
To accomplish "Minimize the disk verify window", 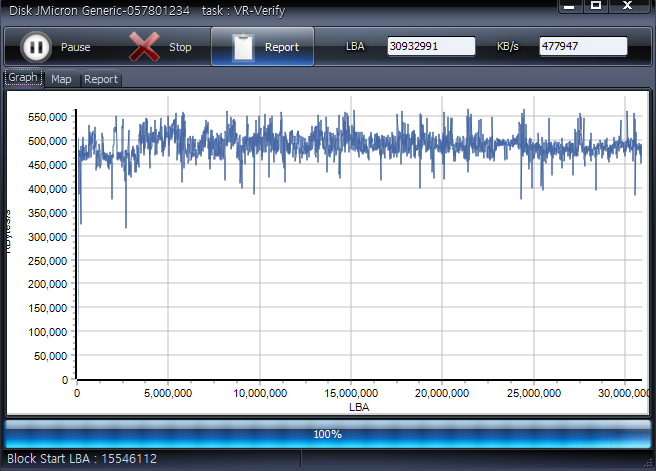I will pos(568,6).
